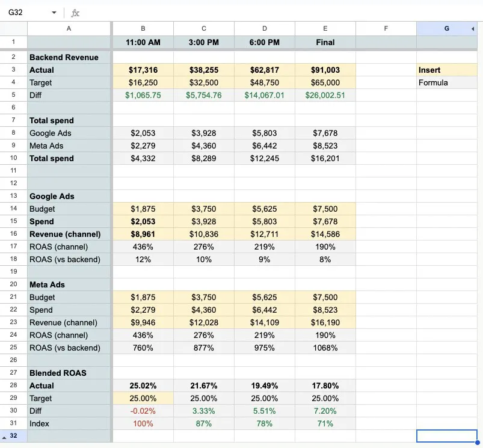This screenshot has width=483, height=448.
Task: Select column D header
Action: click(264, 29)
